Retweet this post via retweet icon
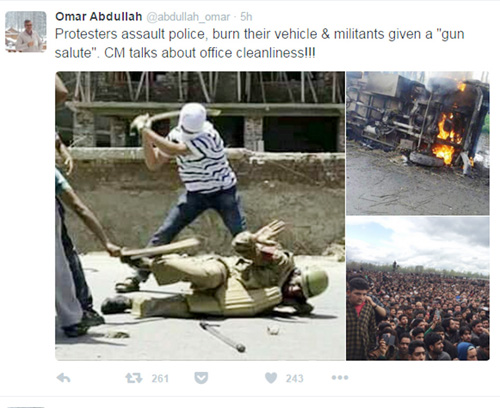Viewport: 500px width, 408px height. 134,378
